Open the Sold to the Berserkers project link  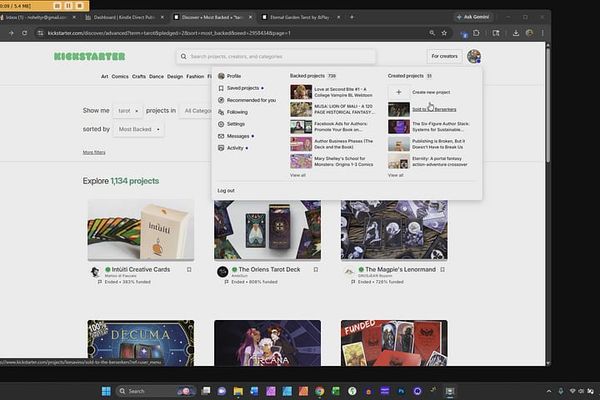tap(434, 109)
